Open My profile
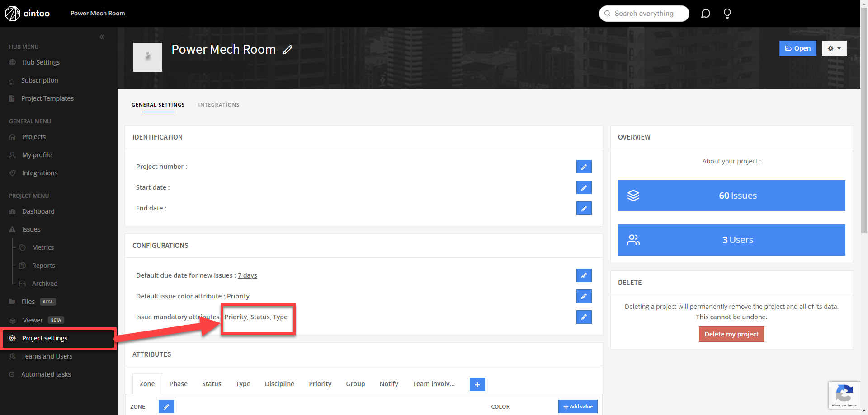Viewport: 868px width, 415px height. pos(37,155)
